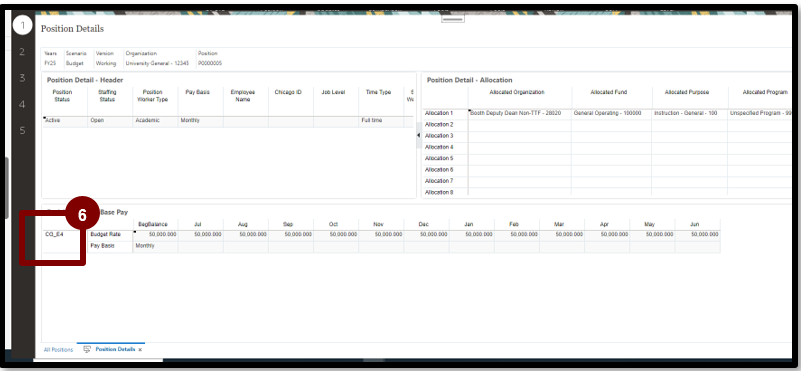Click the Allocated Program column header
Viewport: 801px width, 371px height.
coord(765,92)
